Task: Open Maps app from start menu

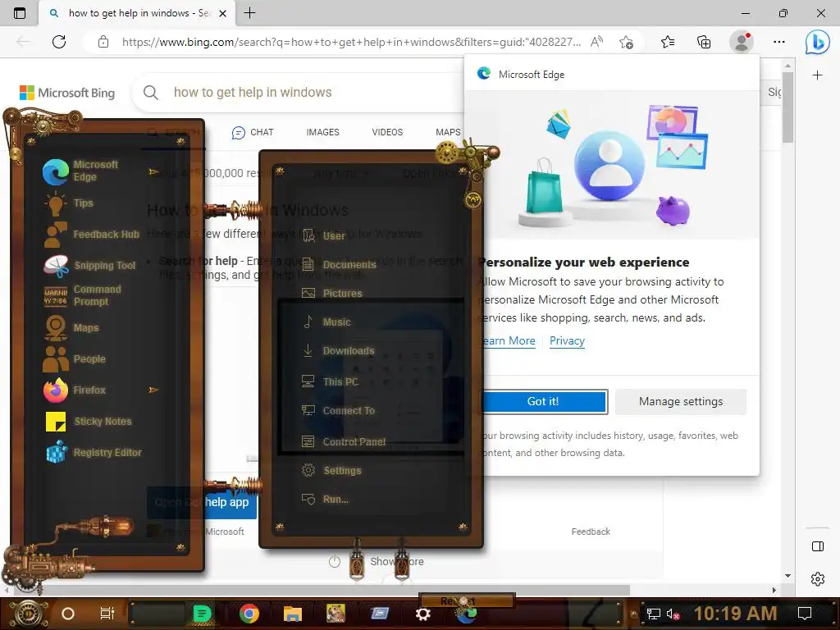Action: pyautogui.click(x=72, y=328)
